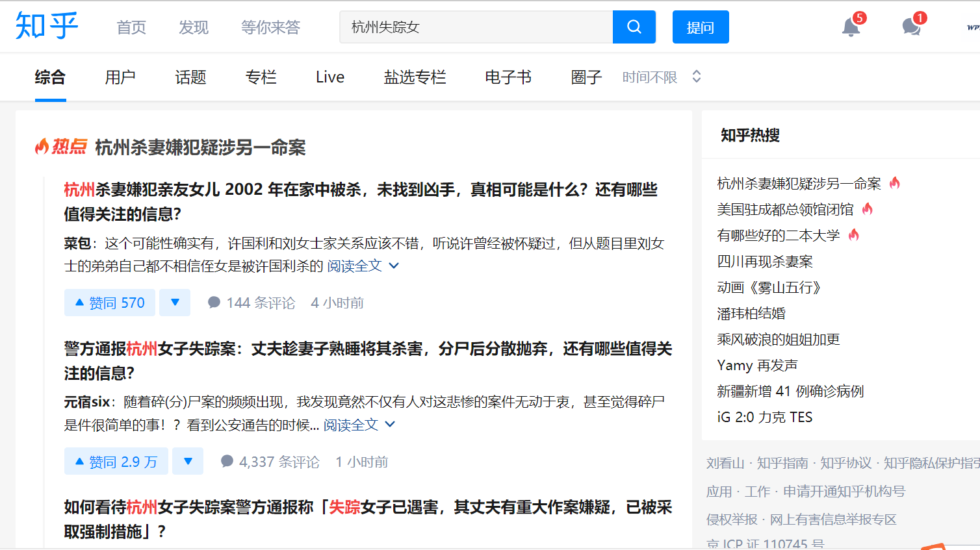Upvote the answer with 赞同 2.9 万
Image resolution: width=980 pixels, height=550 pixels.
[116, 462]
